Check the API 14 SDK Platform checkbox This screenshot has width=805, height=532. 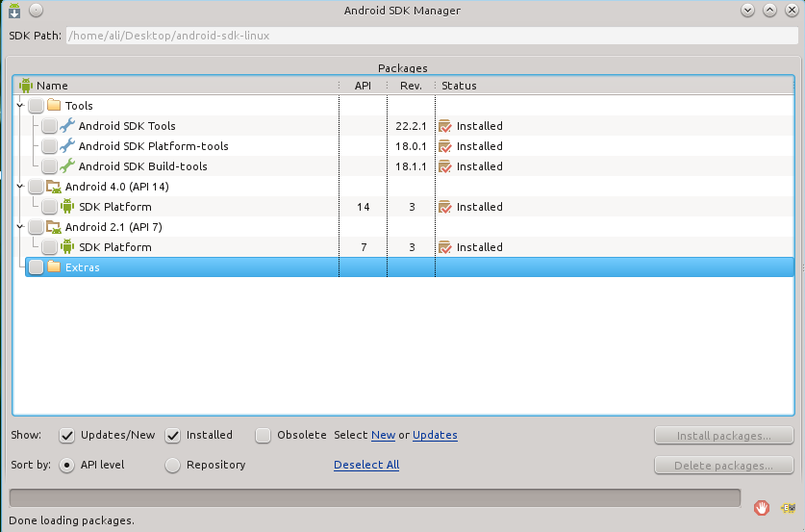pyautogui.click(x=49, y=207)
